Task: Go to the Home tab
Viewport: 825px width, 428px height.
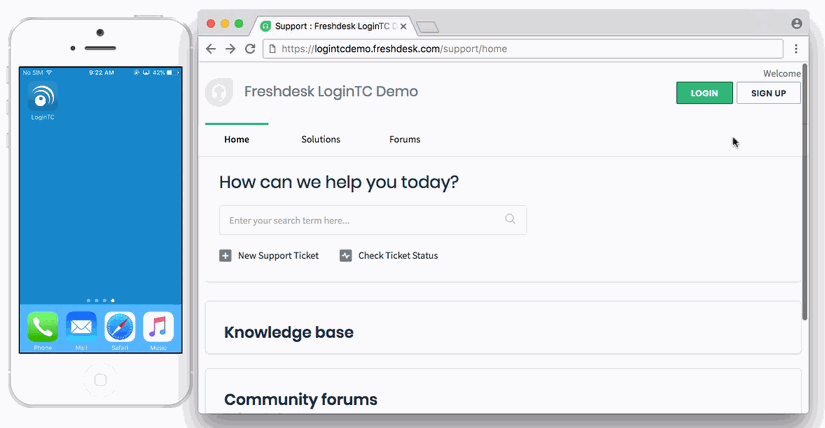Action: pos(237,140)
